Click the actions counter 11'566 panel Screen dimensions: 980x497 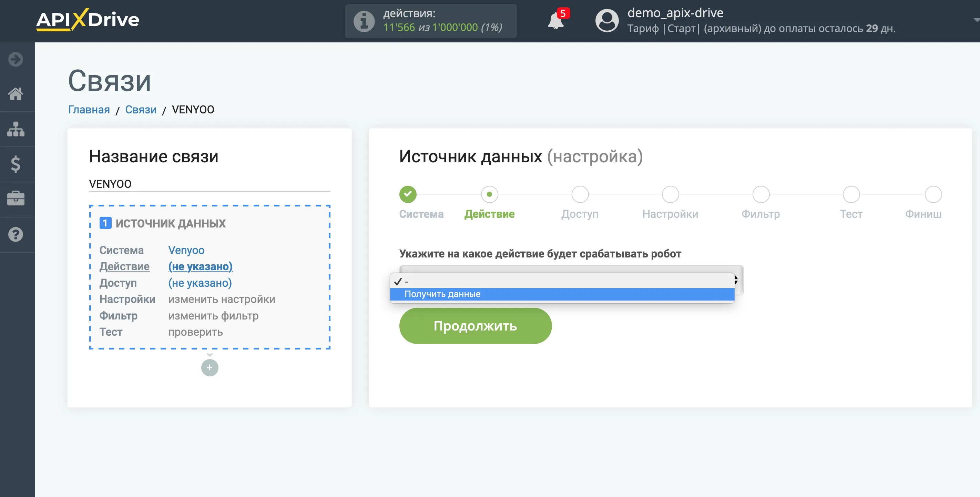pos(431,21)
